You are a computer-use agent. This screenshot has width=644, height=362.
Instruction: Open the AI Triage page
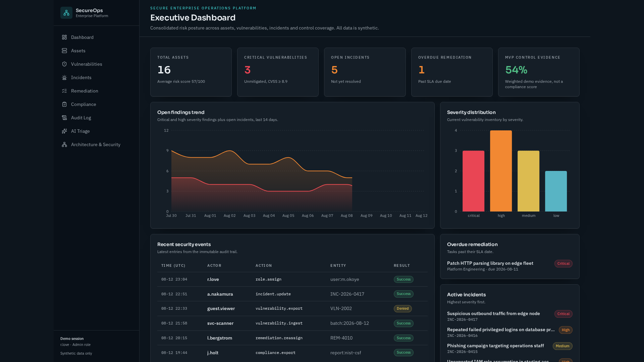pos(96,131)
